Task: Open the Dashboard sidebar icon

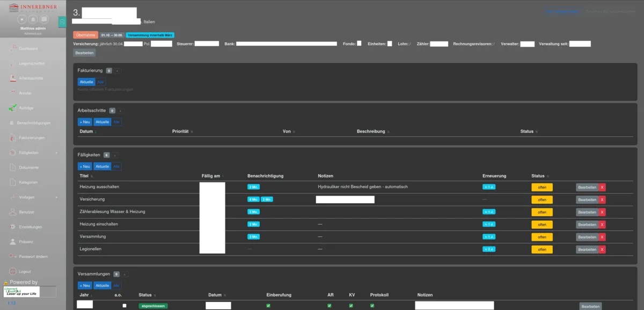Action: [13, 48]
